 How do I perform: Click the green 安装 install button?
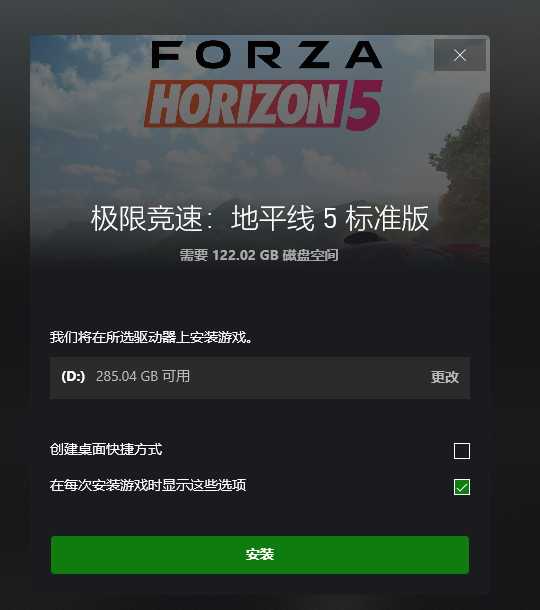pos(259,554)
